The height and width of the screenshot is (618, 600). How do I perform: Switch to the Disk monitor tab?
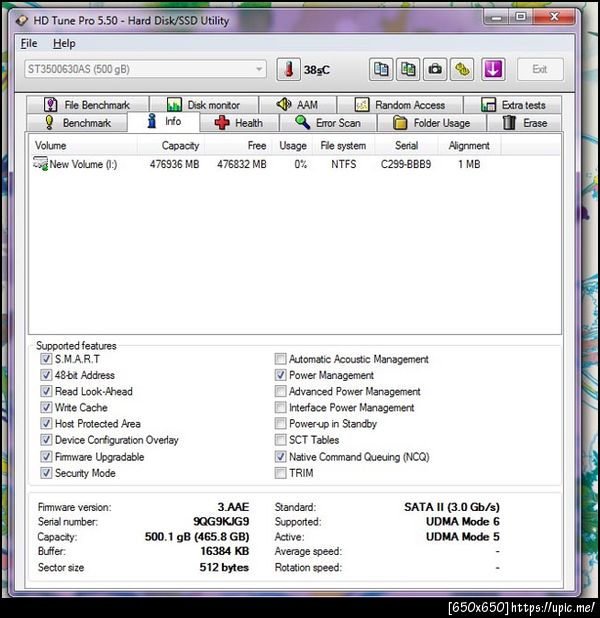point(204,105)
